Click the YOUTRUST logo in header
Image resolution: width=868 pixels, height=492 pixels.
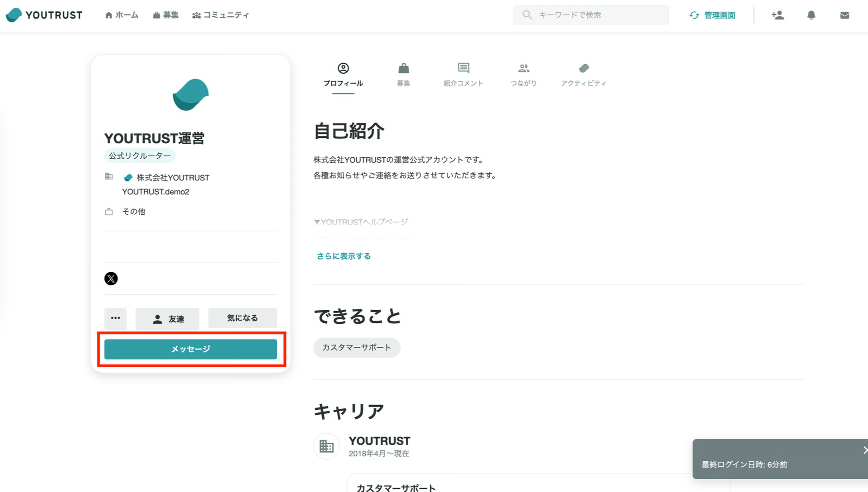(x=44, y=15)
